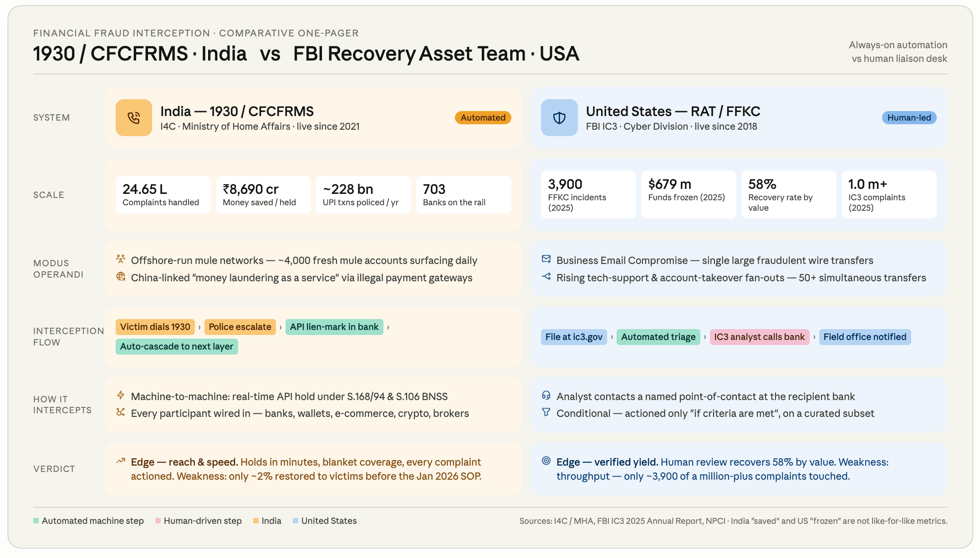The width and height of the screenshot is (980, 558).
Task: Click the blue shield icon for United States RAT
Action: (x=559, y=117)
